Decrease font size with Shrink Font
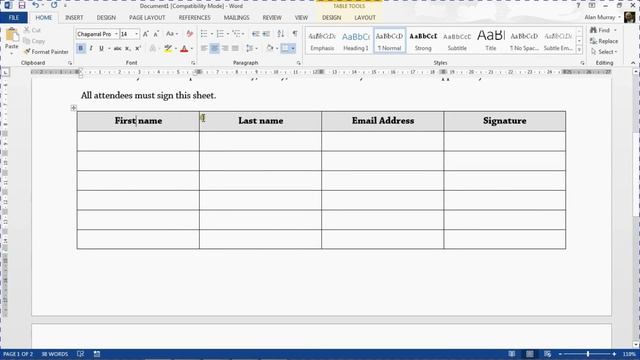The height and width of the screenshot is (360, 640). pyautogui.click(x=156, y=34)
